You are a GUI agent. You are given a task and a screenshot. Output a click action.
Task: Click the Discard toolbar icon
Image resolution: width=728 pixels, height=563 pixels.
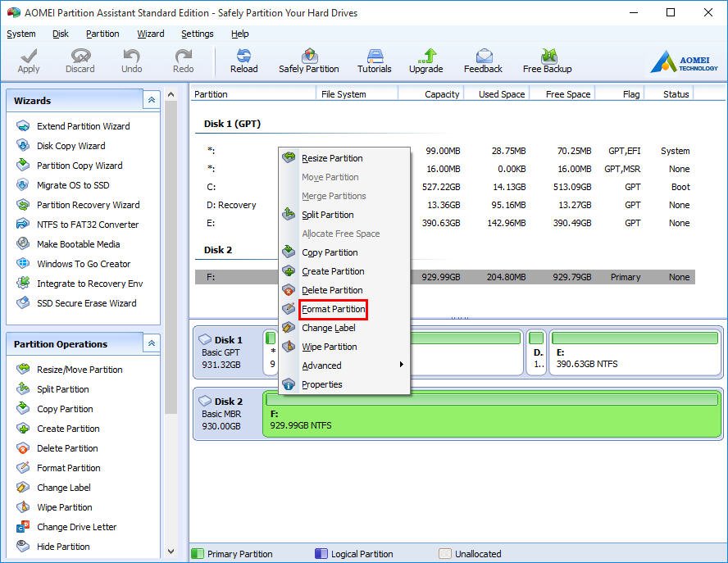click(x=80, y=61)
